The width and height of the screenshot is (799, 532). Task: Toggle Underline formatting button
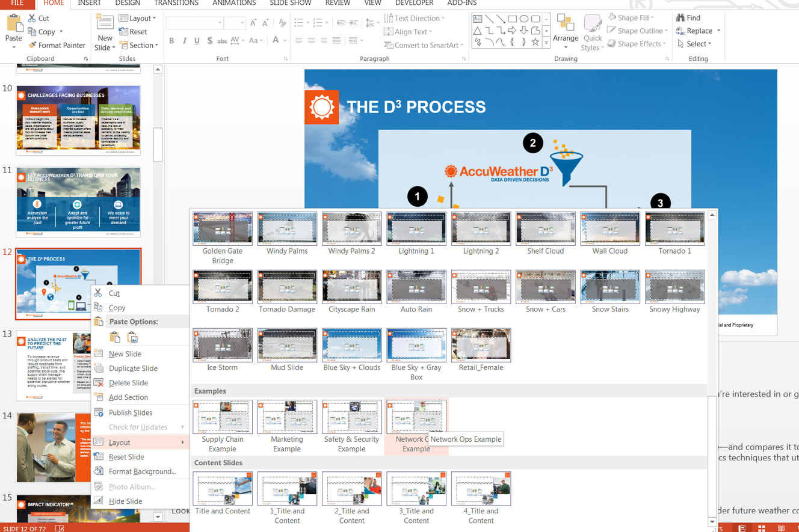197,41
